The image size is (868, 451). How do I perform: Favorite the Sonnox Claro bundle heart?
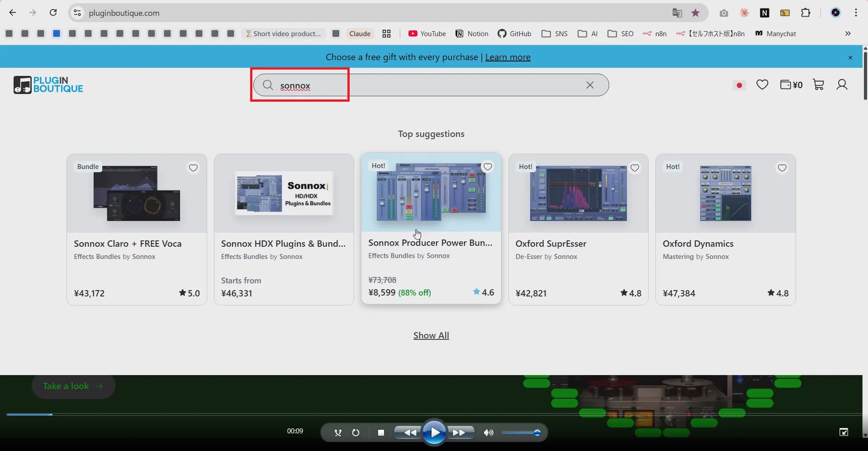pos(193,168)
